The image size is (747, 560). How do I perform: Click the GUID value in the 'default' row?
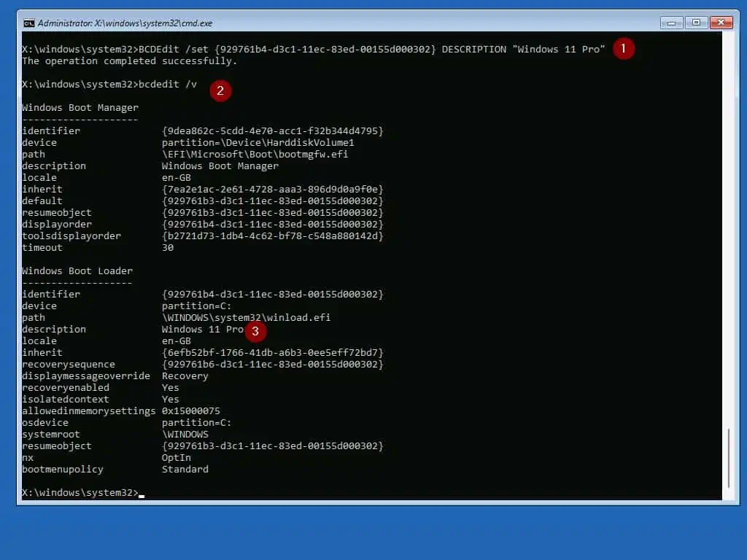pyautogui.click(x=273, y=201)
